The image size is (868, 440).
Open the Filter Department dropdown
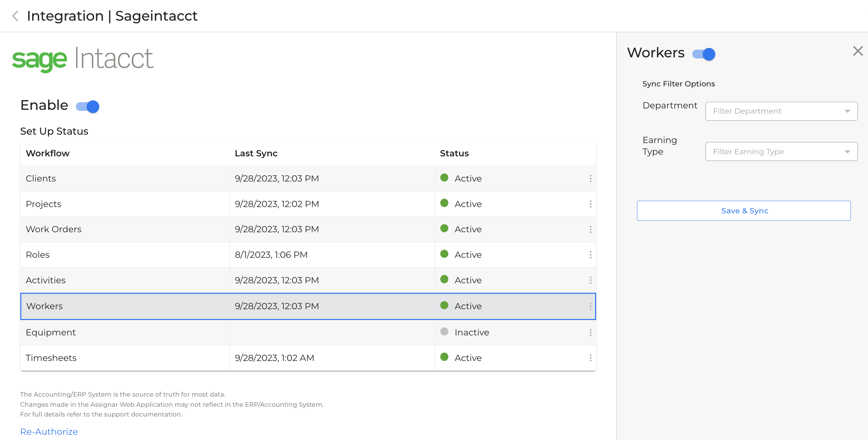tap(781, 111)
